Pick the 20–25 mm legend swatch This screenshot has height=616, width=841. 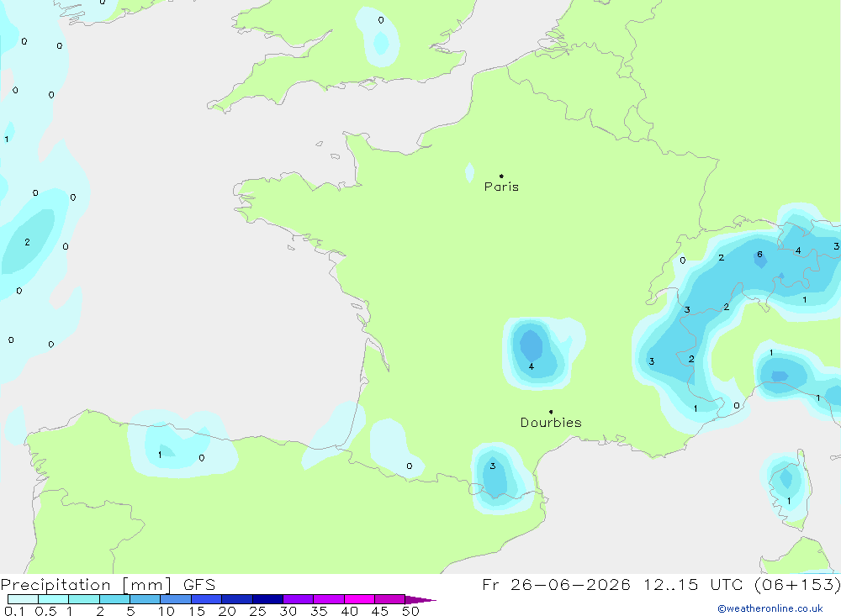236,599
